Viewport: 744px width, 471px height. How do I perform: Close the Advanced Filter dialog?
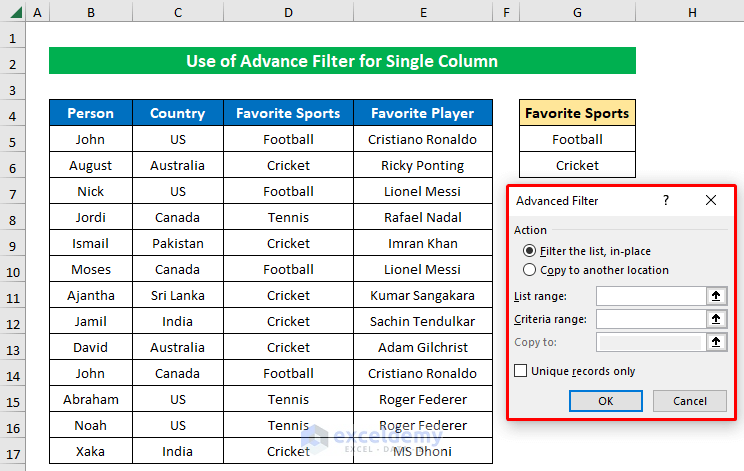click(711, 200)
